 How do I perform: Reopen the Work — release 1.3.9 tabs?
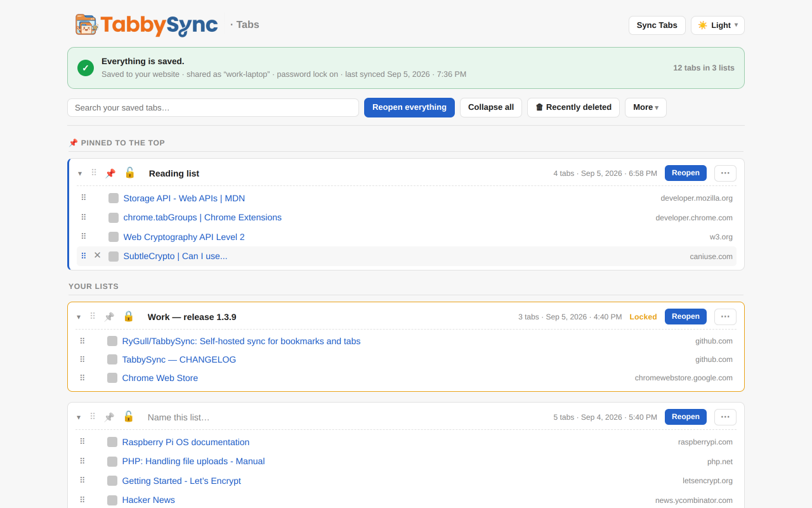point(686,316)
